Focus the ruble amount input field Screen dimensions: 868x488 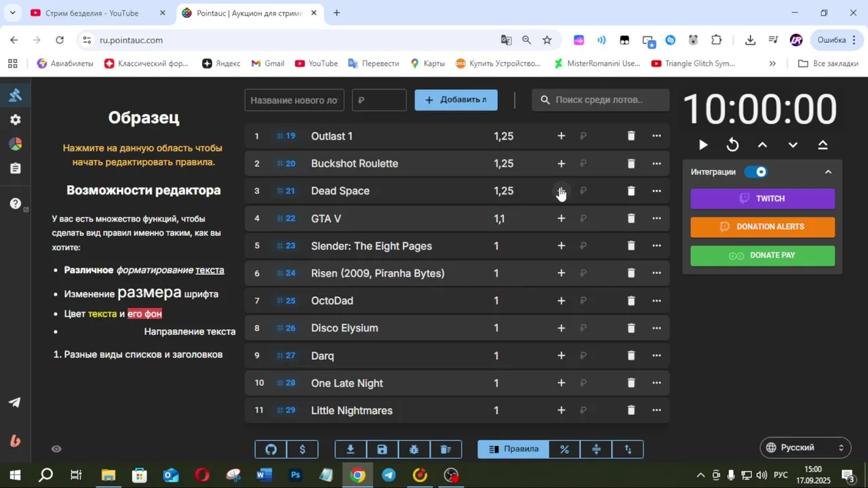click(379, 100)
